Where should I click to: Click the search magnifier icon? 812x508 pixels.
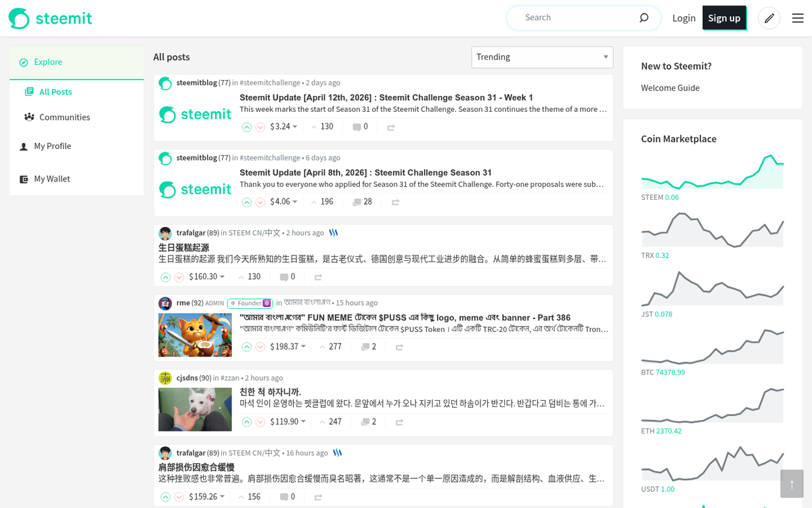pos(643,18)
